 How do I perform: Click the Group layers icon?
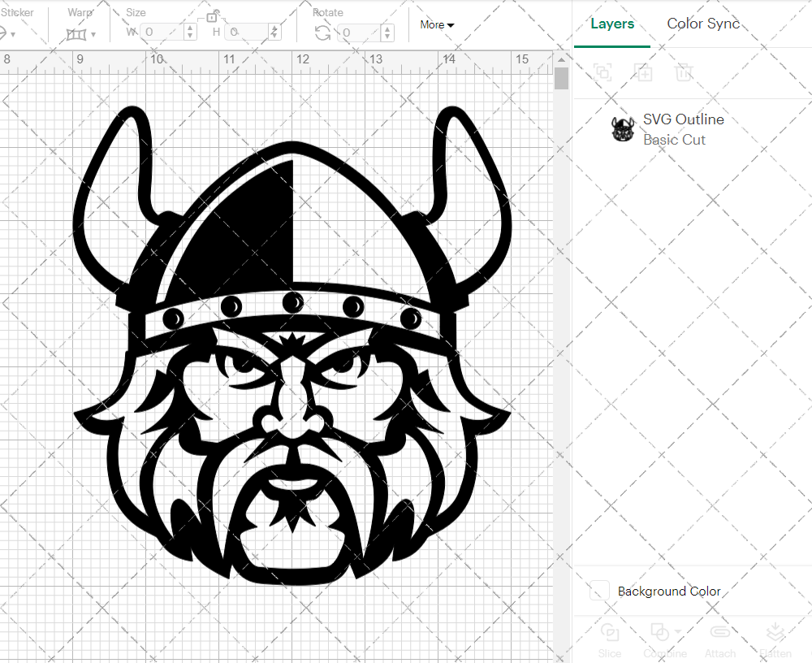point(603,72)
